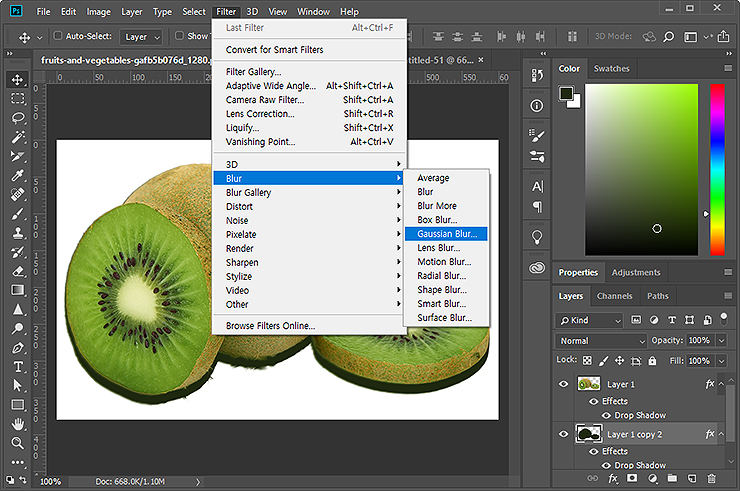Image resolution: width=740 pixels, height=491 pixels.
Task: Open the Normal blend mode dropdown
Action: click(x=600, y=341)
